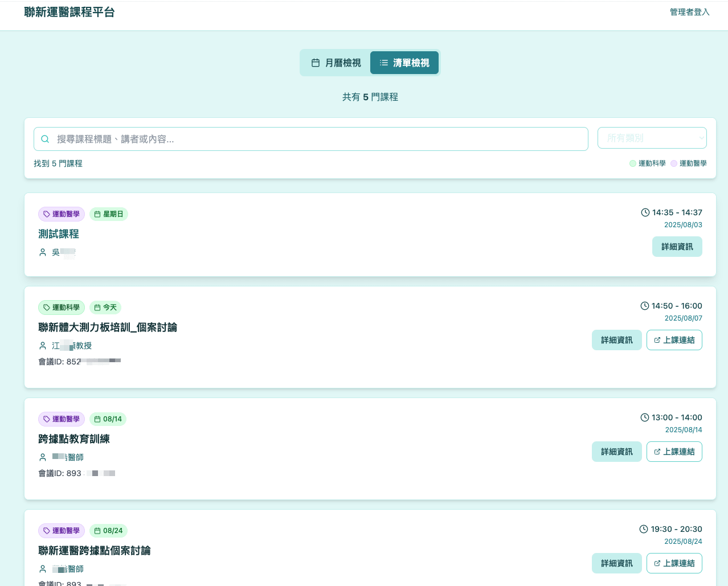Click list icon in 清單檢視 tab
The image size is (728, 586).
click(x=384, y=63)
